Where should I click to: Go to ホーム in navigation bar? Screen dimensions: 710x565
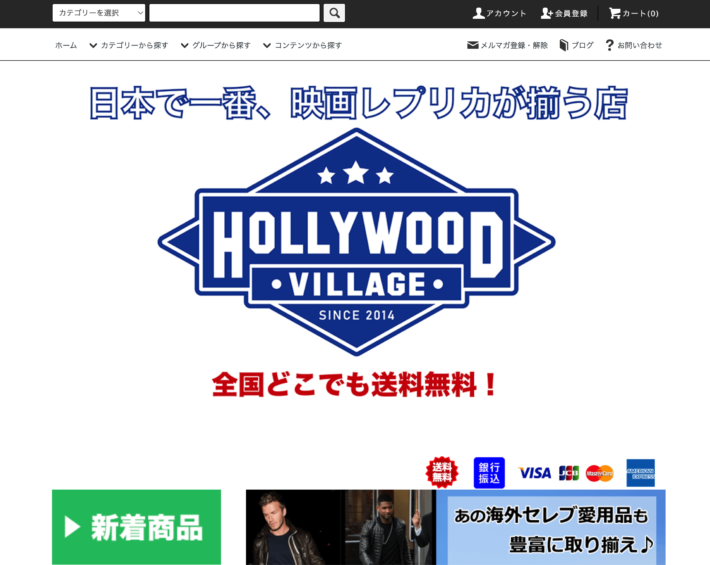[66, 45]
